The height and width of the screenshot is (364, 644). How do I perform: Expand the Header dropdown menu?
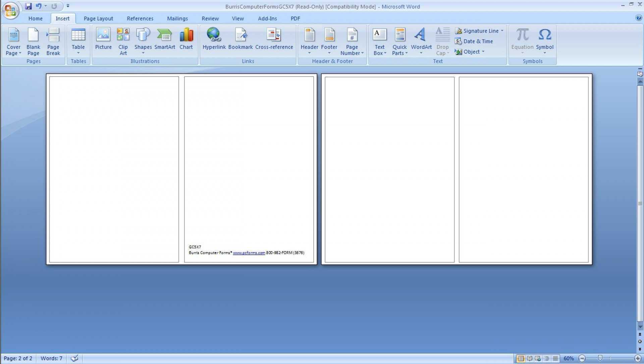[x=309, y=52]
